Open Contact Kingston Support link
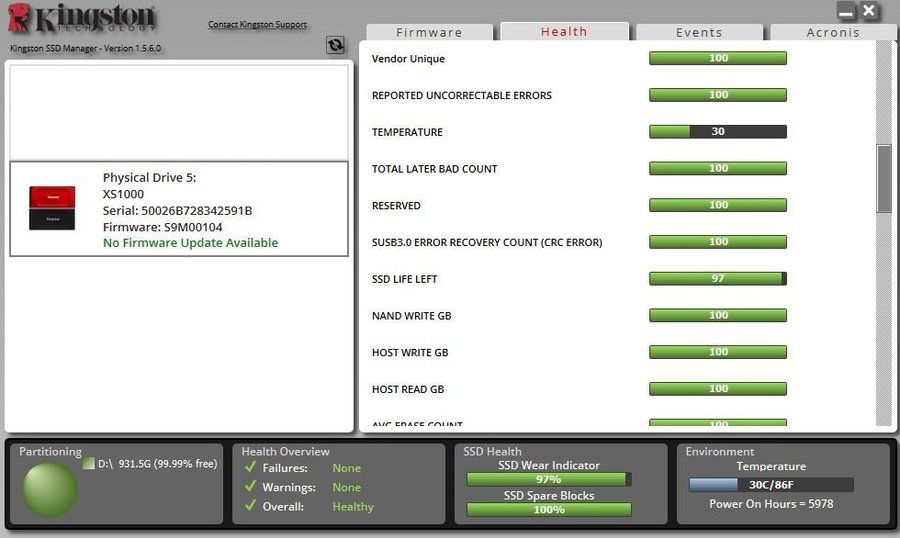 [x=257, y=25]
